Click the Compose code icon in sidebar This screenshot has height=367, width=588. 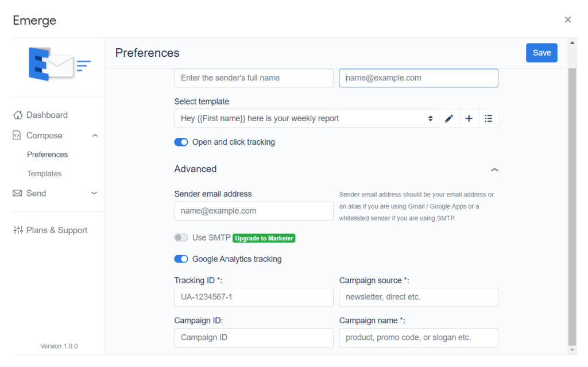tap(18, 136)
